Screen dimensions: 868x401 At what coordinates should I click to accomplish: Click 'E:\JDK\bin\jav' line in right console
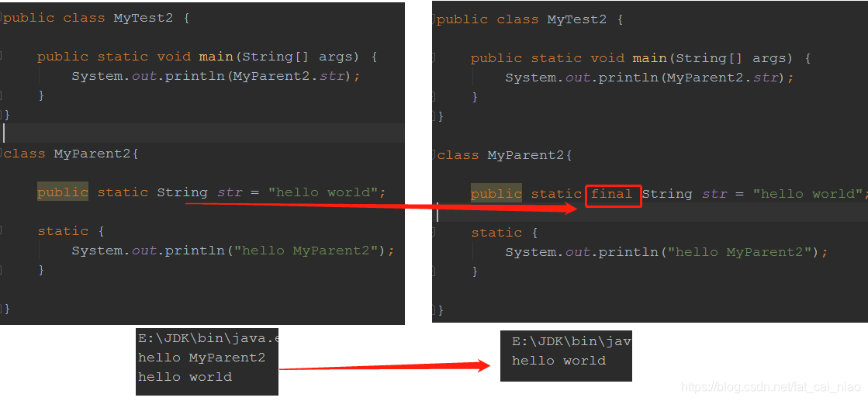[x=571, y=342]
